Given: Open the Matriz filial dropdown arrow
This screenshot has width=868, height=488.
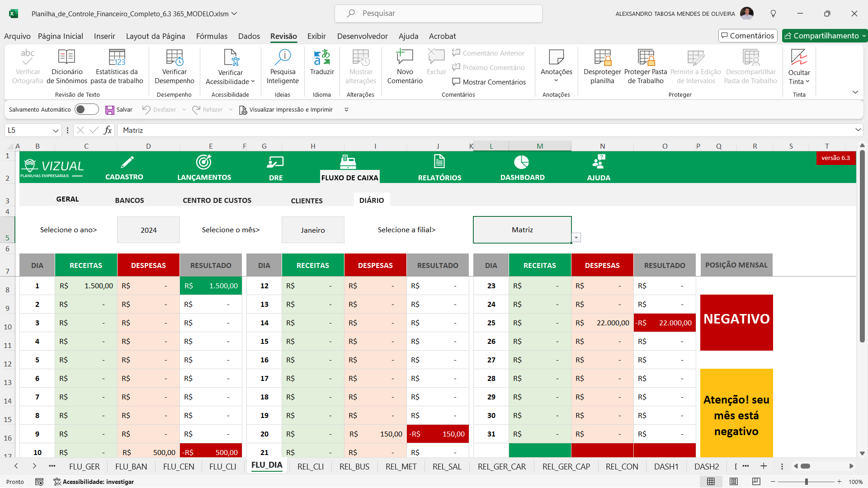Looking at the screenshot, I should point(576,238).
